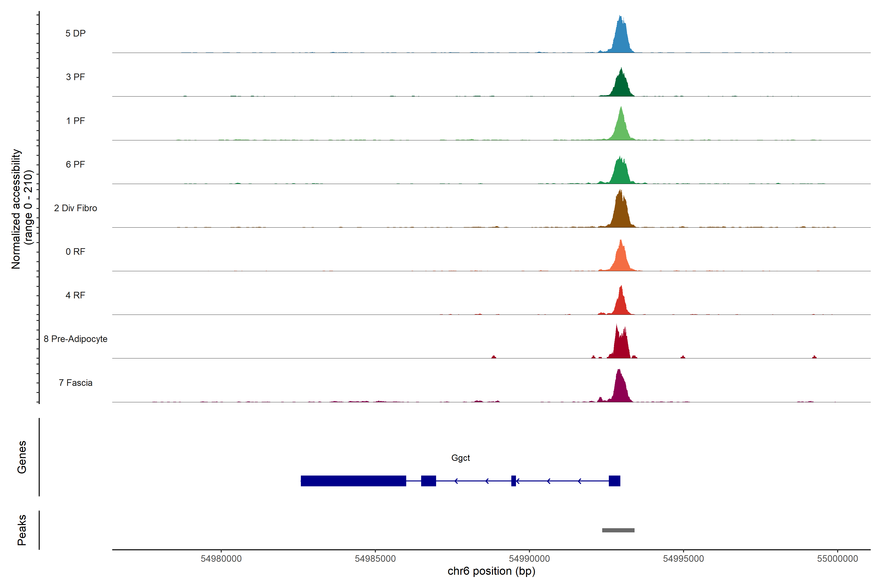Click the 8 Pre-Adipocyte track label
Screen dimensions: 882x588
pyautogui.click(x=75, y=339)
